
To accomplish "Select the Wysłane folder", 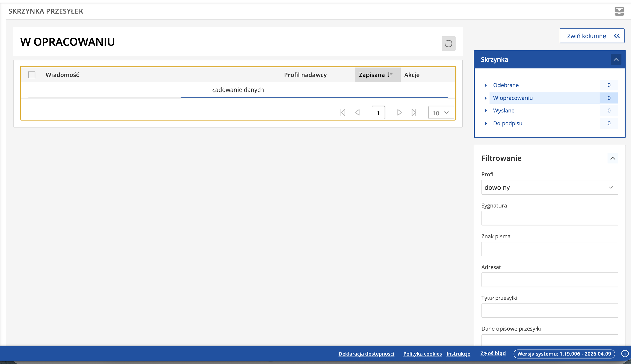I will click(x=504, y=110).
